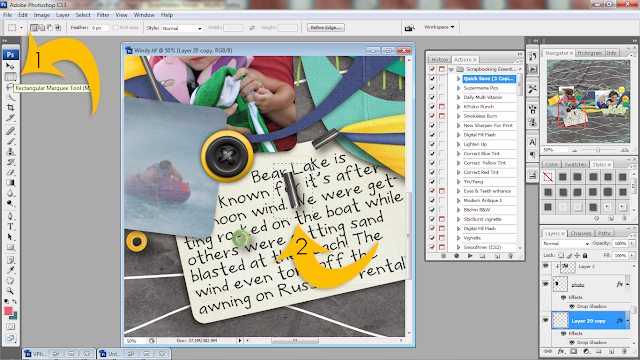Select the Eyedropper tool
This screenshot has width=640, height=360.
11,270
